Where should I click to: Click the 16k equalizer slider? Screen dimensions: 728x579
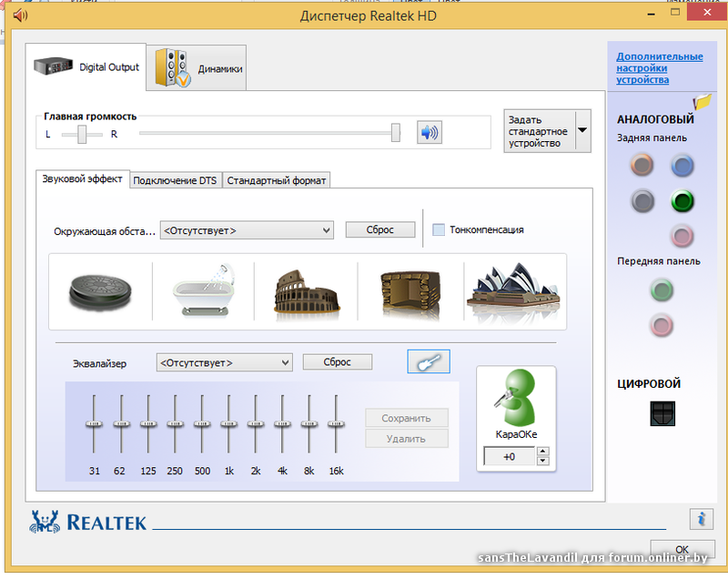(336, 424)
